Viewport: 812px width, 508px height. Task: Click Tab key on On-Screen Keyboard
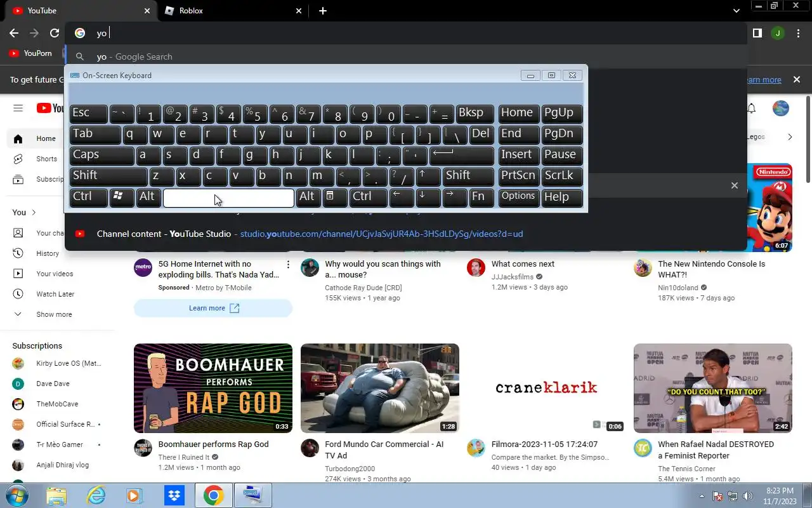coord(95,134)
